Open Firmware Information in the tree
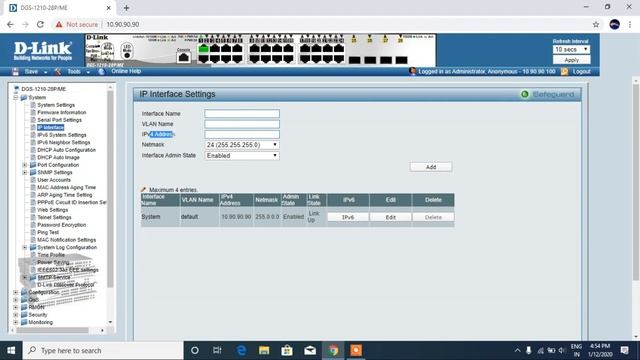Viewport: 640px width, 360px height. pyautogui.click(x=62, y=112)
